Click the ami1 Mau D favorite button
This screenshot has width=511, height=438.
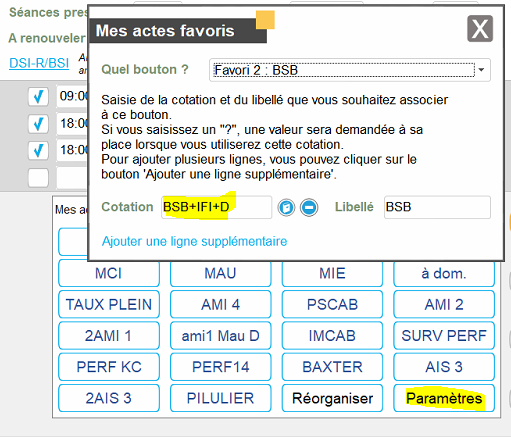click(x=220, y=336)
